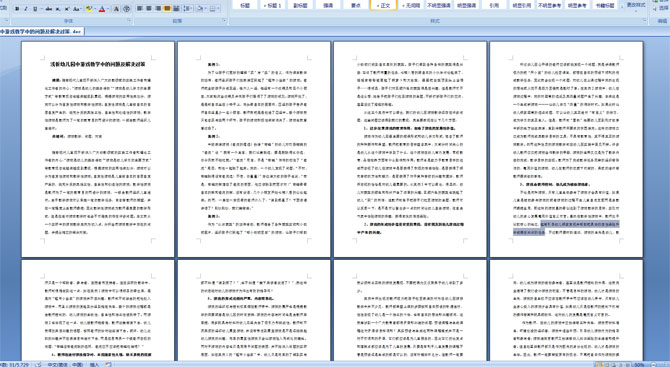Apply yellow text highlight color
Screen dimensions: 670x367
[89, 9]
